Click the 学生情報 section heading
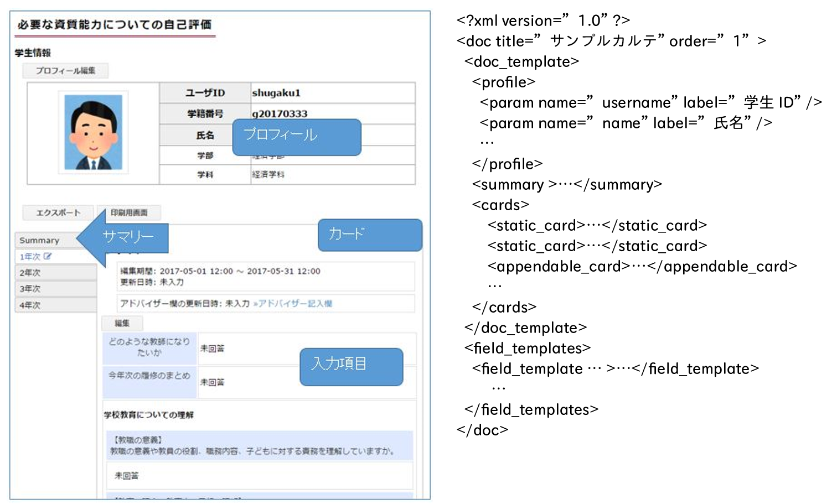Viewport: 837px width, 504px height. point(33,53)
